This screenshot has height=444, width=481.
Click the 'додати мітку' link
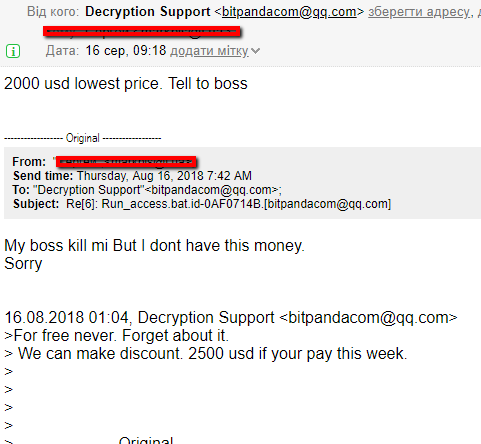tap(209, 51)
